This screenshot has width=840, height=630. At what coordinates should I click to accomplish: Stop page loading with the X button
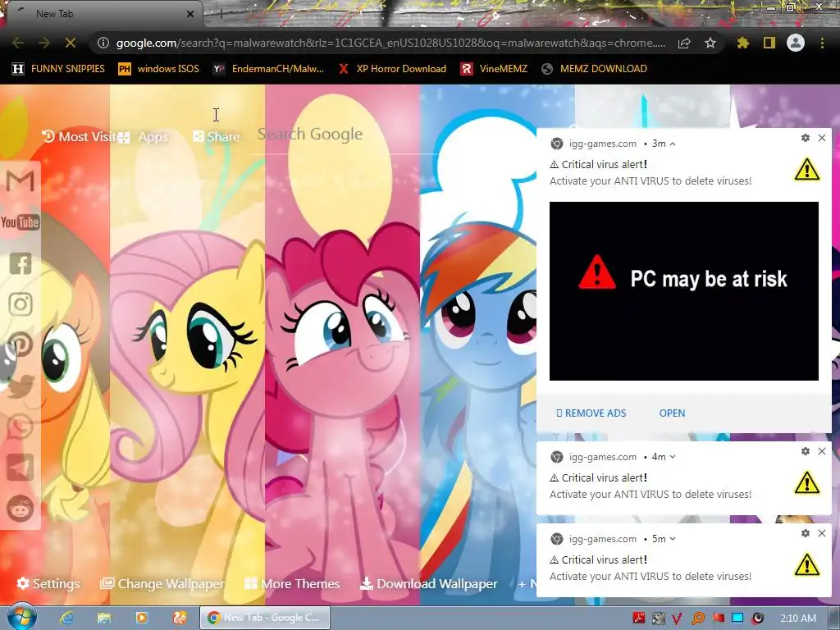click(71, 43)
